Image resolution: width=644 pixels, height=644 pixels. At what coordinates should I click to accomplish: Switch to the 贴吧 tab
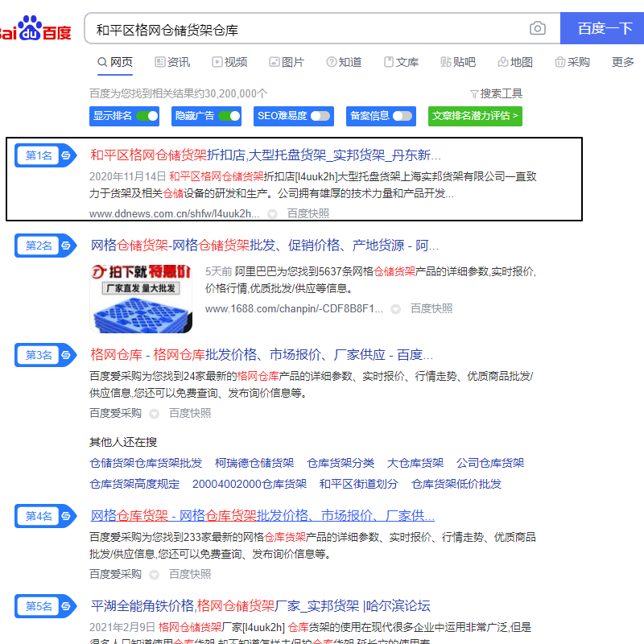[x=458, y=62]
